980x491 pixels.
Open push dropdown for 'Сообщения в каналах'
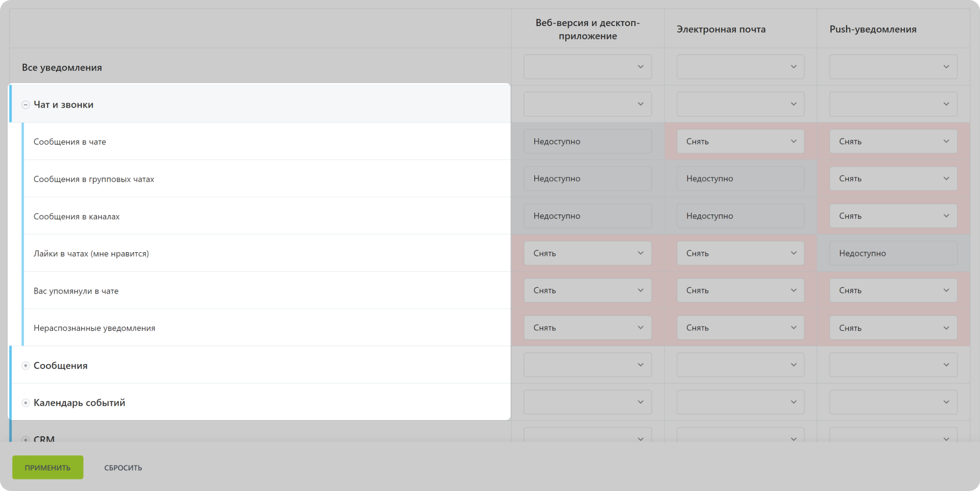tap(893, 216)
